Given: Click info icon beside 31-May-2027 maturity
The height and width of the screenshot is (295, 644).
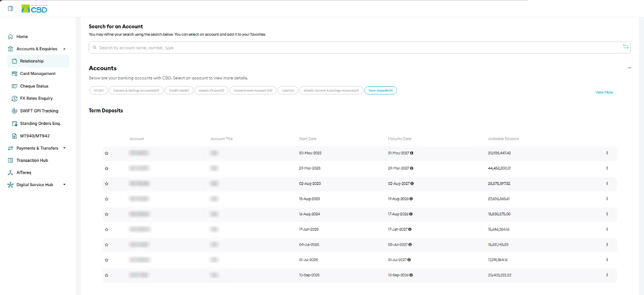Looking at the screenshot, I should [x=411, y=153].
